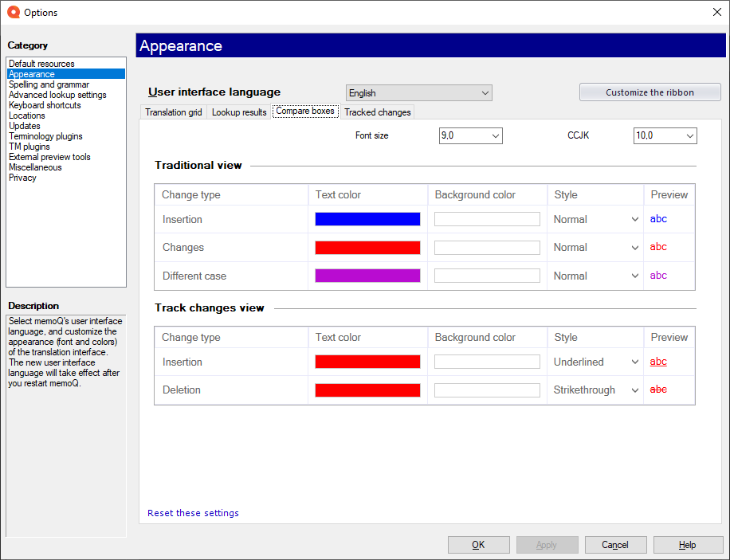Image resolution: width=730 pixels, height=560 pixels.
Task: Open the Font size dropdown
Action: (471, 136)
